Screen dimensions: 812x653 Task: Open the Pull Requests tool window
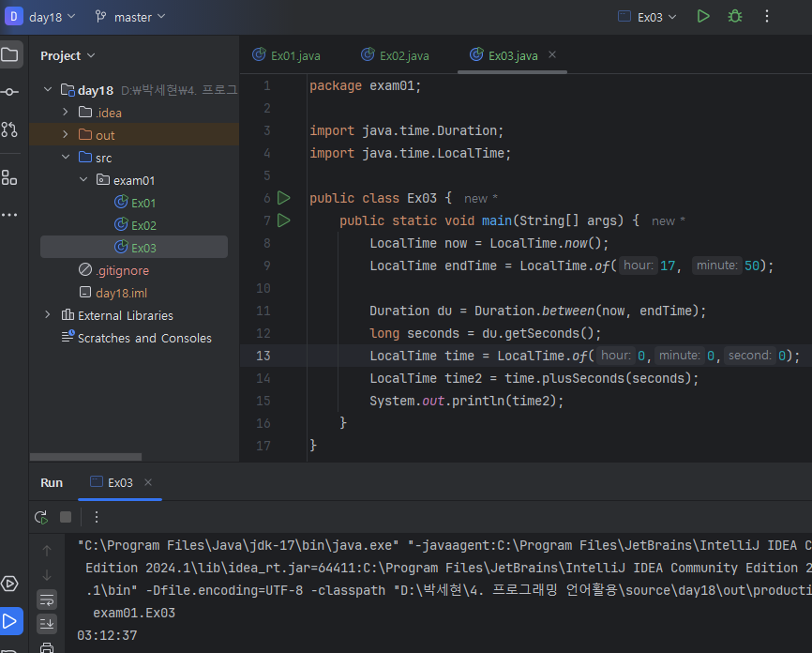point(10,129)
